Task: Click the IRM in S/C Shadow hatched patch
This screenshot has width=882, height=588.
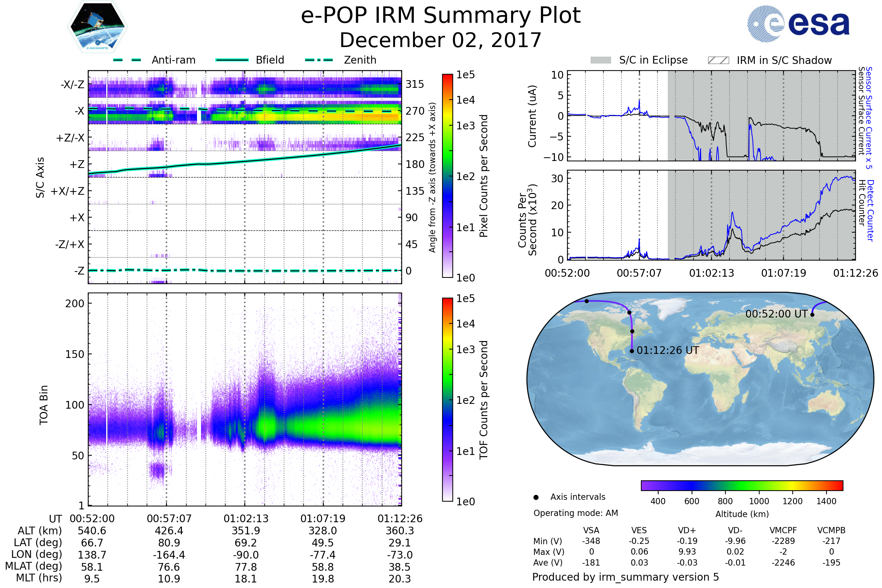Action: click(x=718, y=60)
